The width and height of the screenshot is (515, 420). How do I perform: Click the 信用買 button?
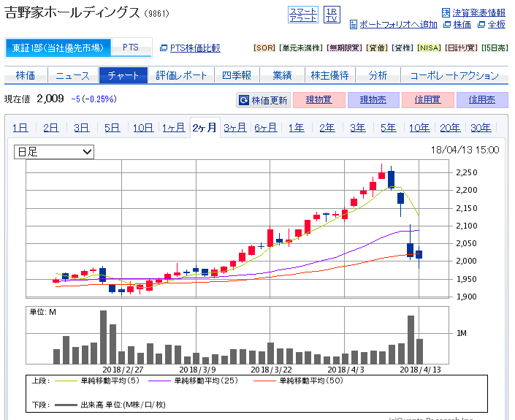pos(427,100)
